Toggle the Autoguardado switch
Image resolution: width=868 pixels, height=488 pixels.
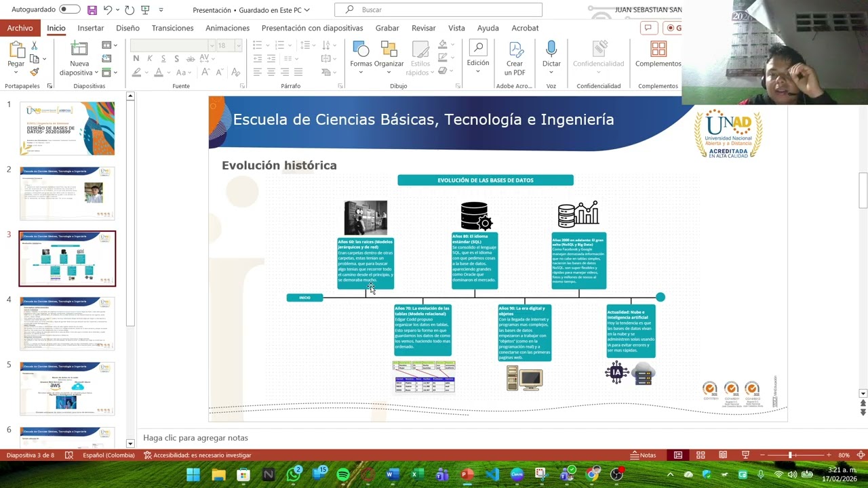tap(70, 9)
